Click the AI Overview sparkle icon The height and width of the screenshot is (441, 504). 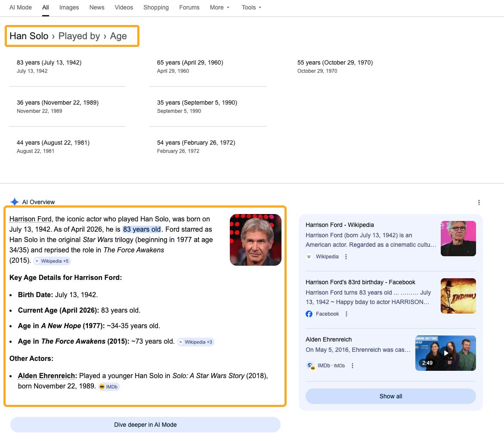pyautogui.click(x=15, y=202)
